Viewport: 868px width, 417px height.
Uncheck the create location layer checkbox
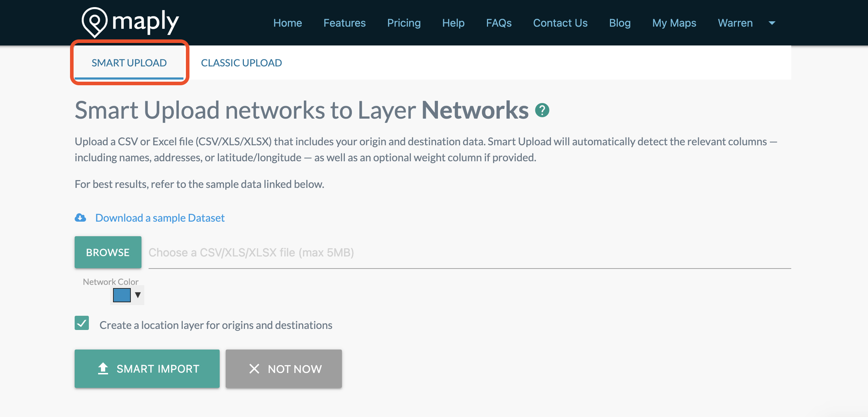(x=82, y=323)
